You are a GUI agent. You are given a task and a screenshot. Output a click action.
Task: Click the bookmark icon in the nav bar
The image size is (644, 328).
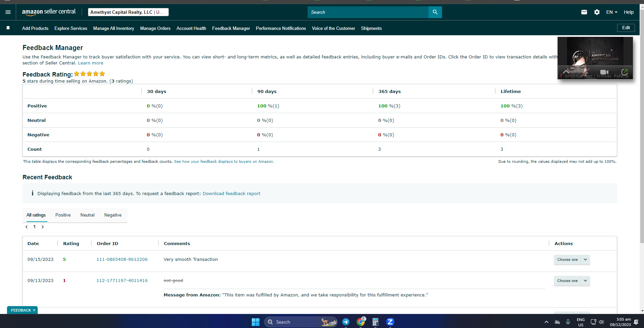tap(8, 28)
